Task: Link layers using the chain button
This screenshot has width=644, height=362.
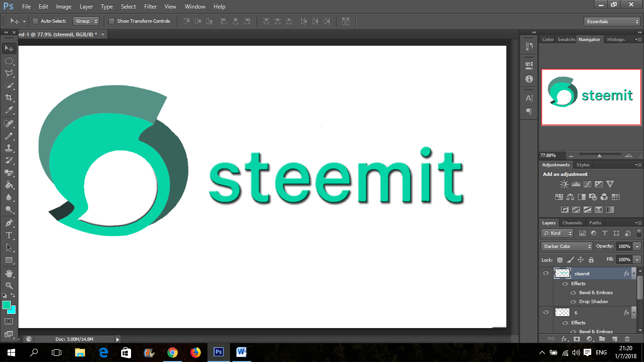Action: pyautogui.click(x=551, y=338)
